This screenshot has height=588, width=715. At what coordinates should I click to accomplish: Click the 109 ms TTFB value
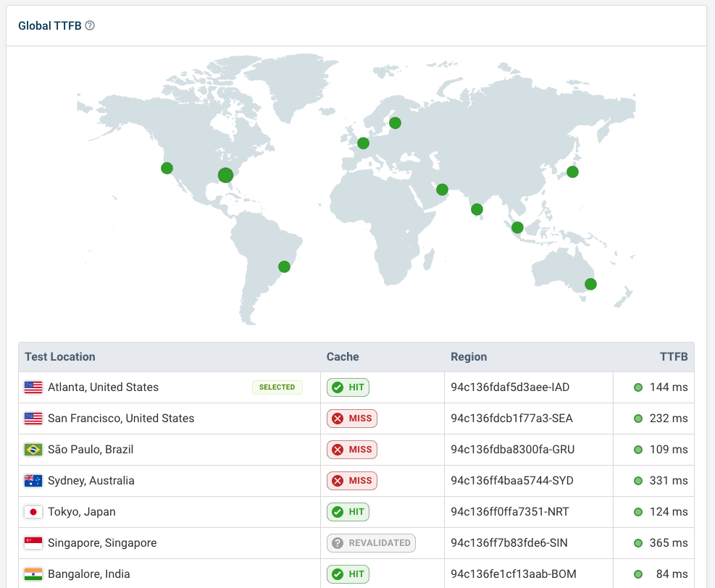pos(669,450)
